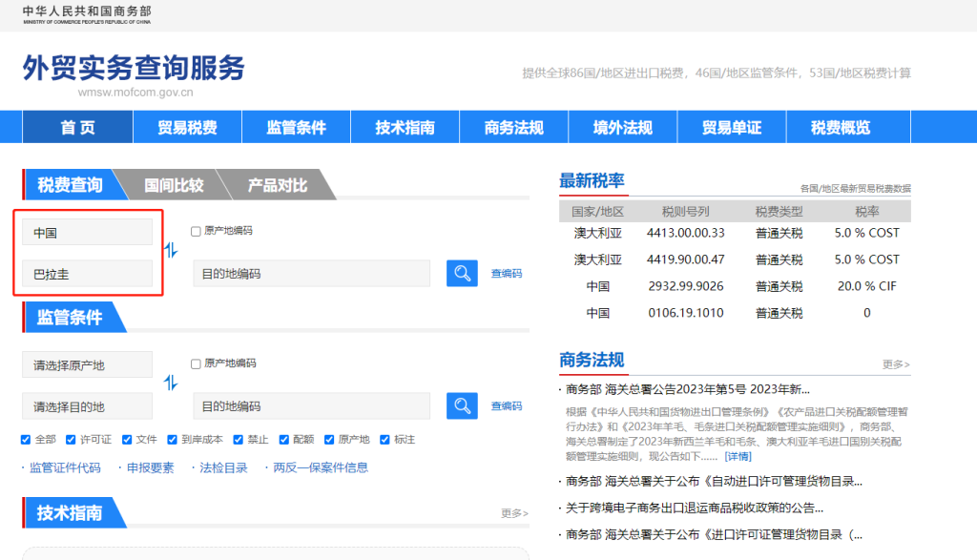Enable 原产地编码 checkbox under 监管条件
The image size is (977, 560).
tap(196, 363)
